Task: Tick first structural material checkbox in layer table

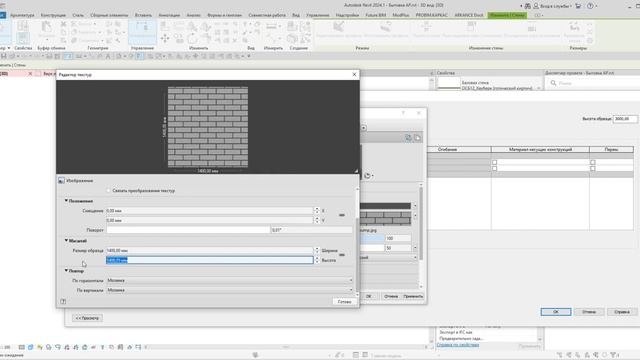Action: [x=494, y=162]
